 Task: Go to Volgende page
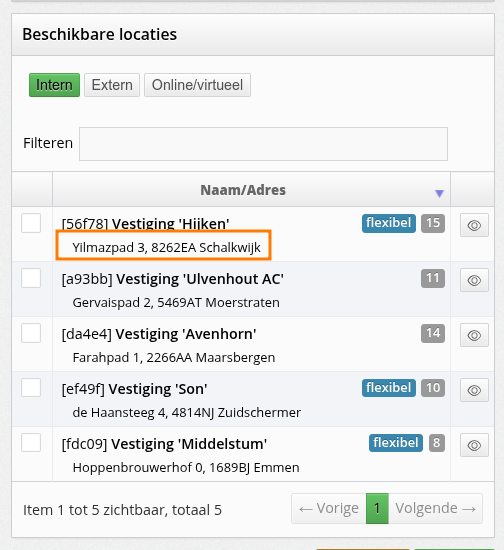pos(435,508)
